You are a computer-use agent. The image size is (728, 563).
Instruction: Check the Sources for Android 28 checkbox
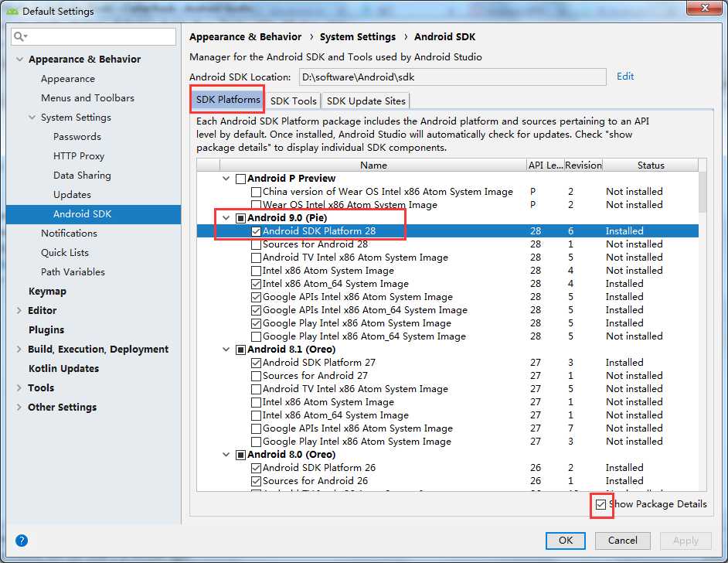point(256,244)
